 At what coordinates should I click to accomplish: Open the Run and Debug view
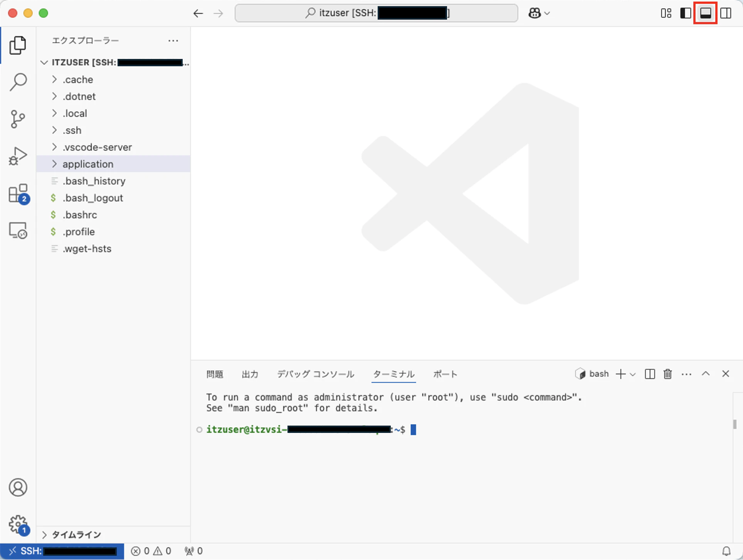click(x=18, y=156)
